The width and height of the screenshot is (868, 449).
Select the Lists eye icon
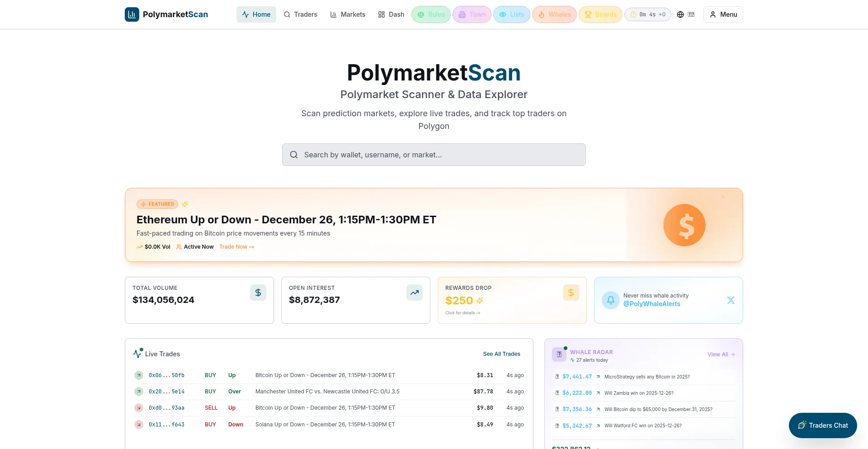pos(503,14)
